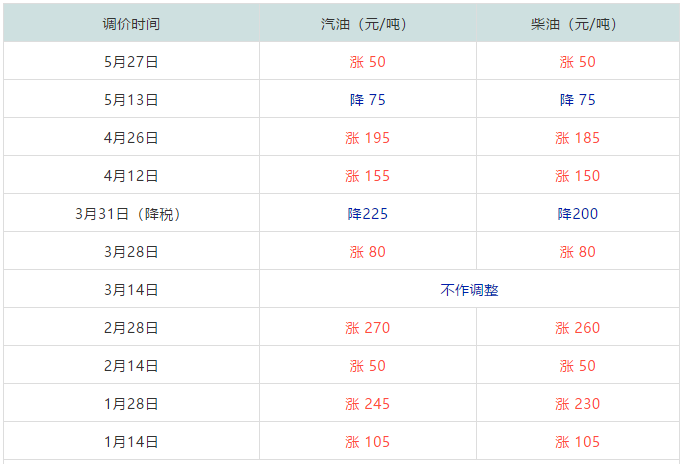Select the "2月14日" date cell
Viewport: 684px width, 464px height.
[x=131, y=365]
